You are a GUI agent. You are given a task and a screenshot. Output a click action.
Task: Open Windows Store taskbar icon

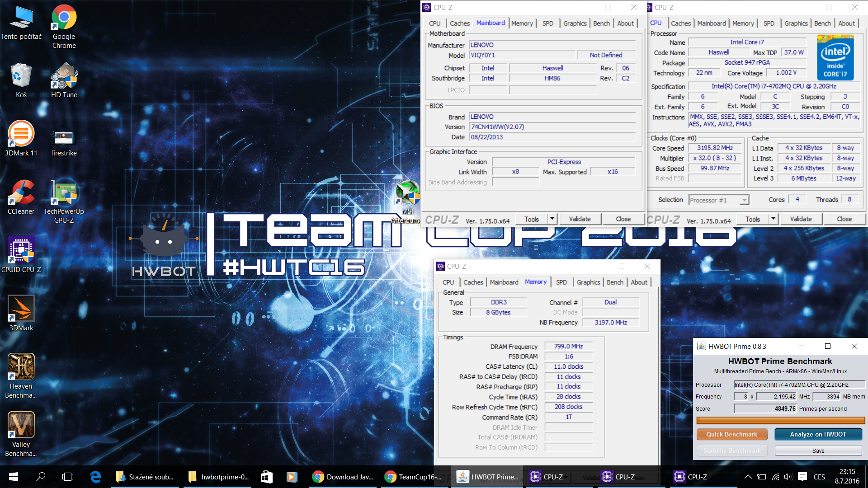point(267,477)
